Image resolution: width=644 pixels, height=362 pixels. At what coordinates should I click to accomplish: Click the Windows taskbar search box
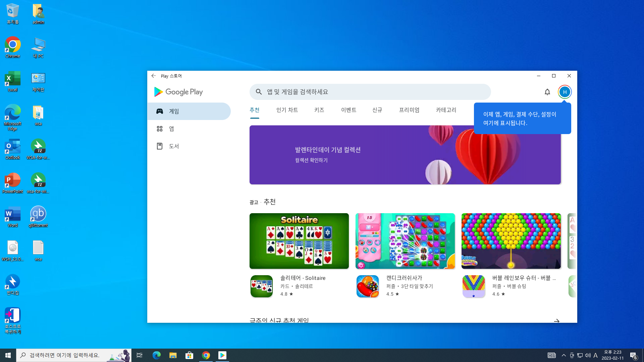[x=74, y=355]
